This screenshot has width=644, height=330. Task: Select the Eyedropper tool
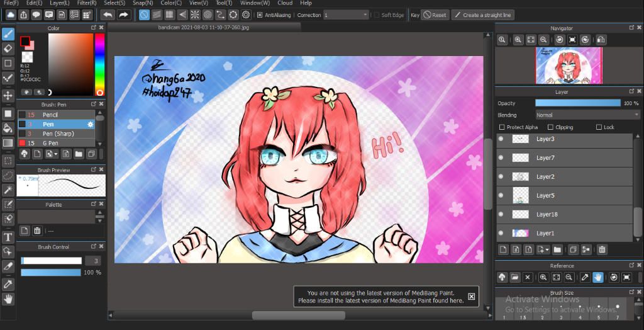pyautogui.click(x=8, y=284)
